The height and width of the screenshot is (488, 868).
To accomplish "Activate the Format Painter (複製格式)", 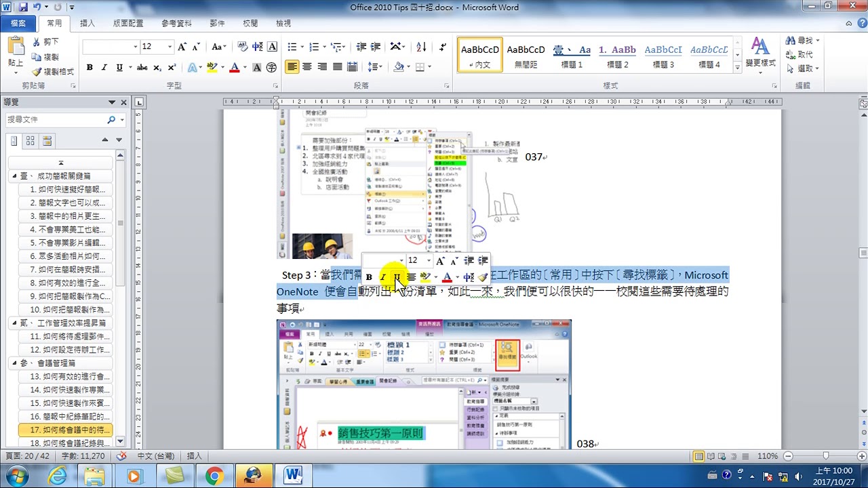I will 53,72.
